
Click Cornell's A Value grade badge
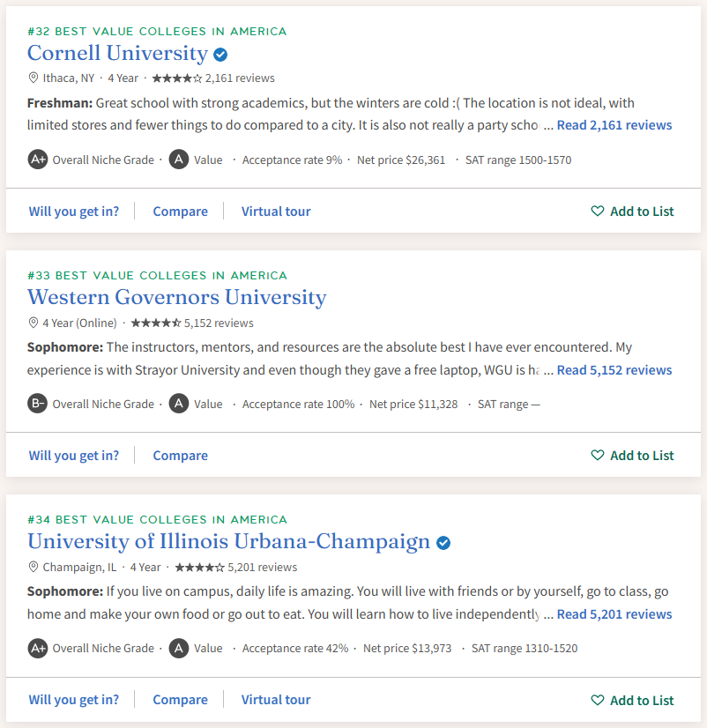(x=179, y=160)
